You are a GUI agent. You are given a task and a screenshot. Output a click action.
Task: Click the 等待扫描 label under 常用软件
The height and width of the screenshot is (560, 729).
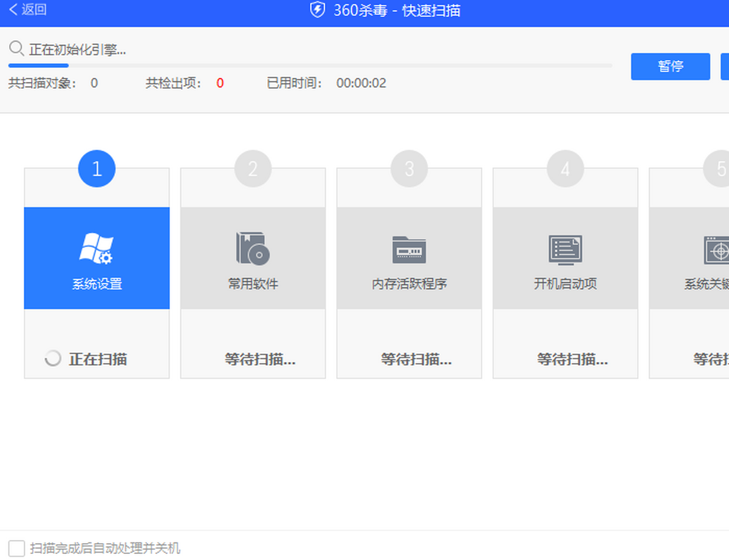260,359
